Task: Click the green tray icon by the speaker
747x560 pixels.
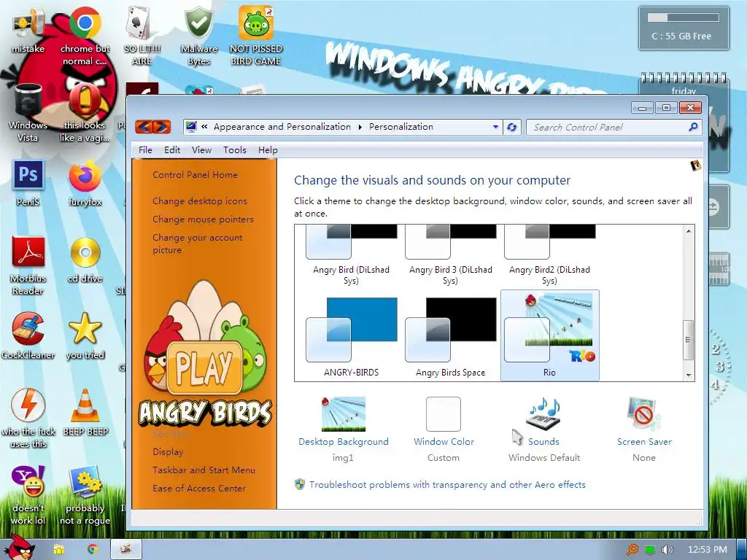Action: click(x=650, y=550)
